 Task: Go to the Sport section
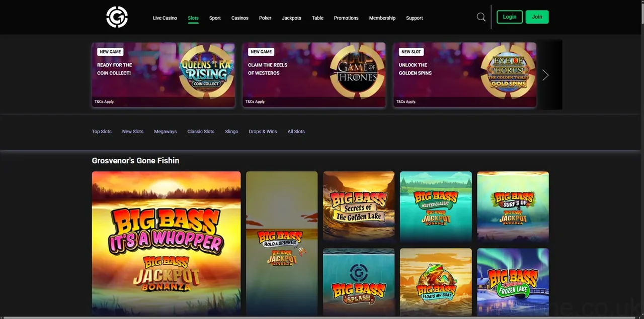click(x=215, y=18)
